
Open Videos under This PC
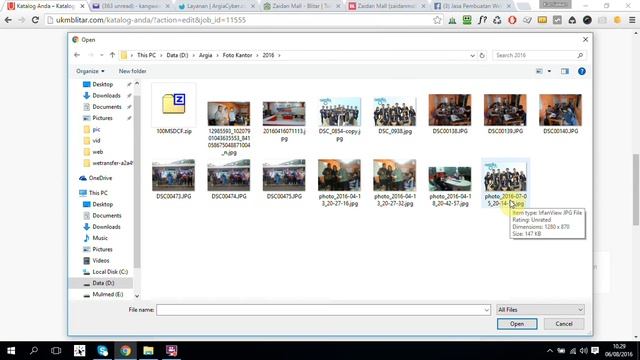[x=100, y=260]
